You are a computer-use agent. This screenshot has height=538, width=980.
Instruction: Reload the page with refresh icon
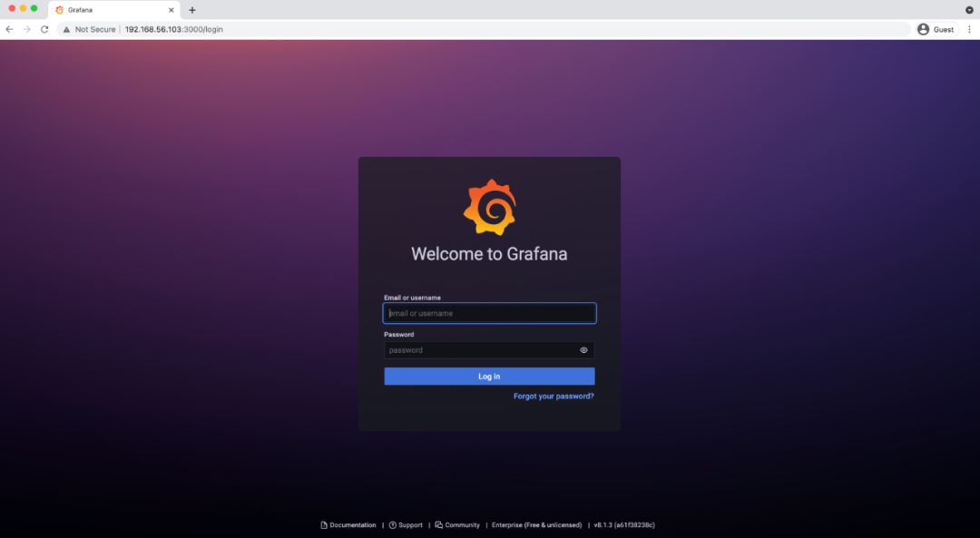[x=44, y=29]
